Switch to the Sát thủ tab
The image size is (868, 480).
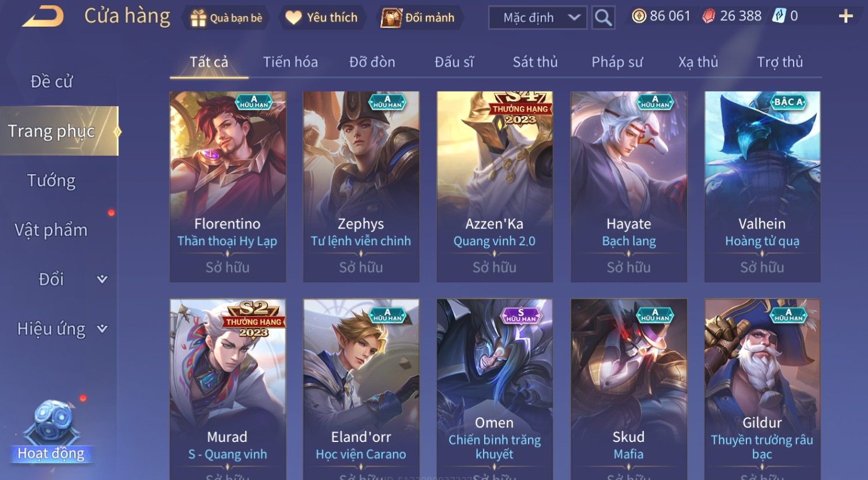click(535, 62)
